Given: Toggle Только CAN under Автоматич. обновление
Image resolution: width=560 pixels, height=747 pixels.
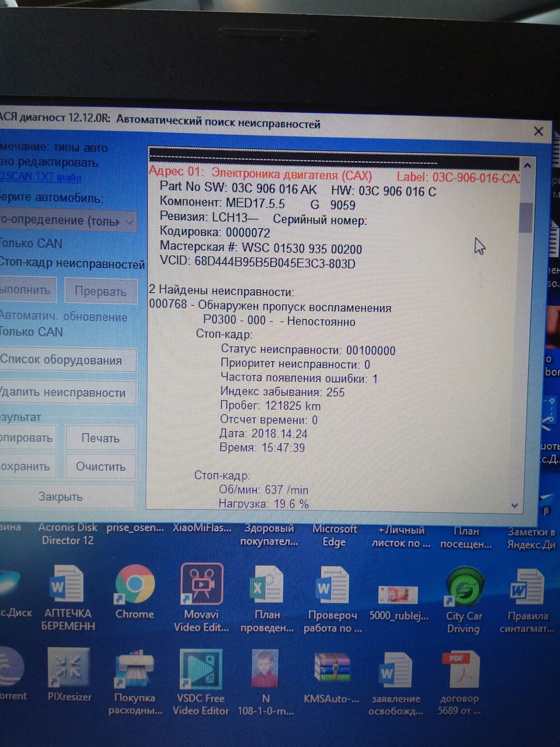Looking at the screenshot, I should coord(31,331).
